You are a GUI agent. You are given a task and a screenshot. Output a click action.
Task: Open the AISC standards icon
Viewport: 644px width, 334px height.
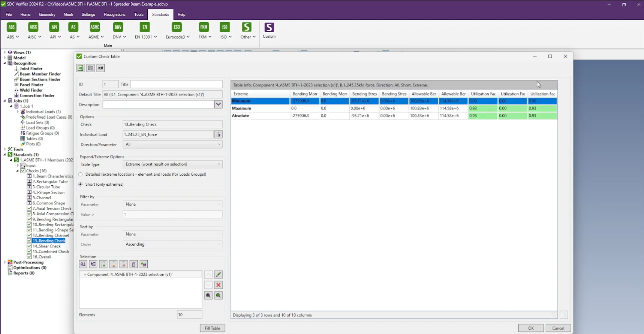(33, 27)
